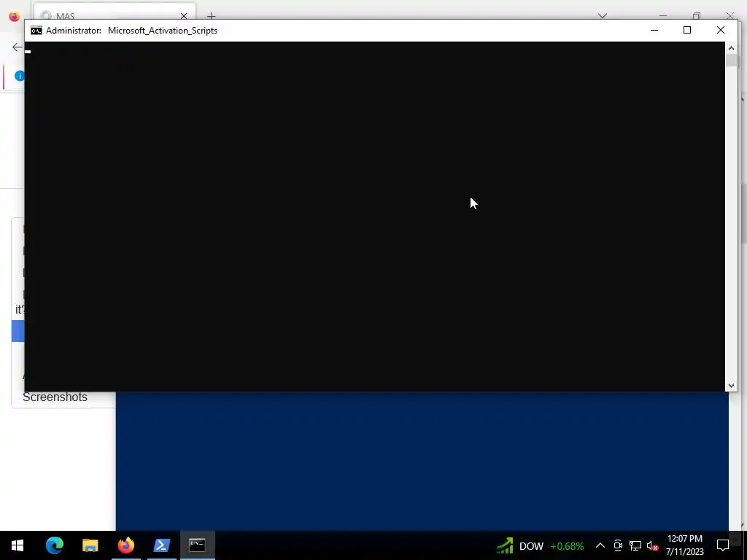Open the Windows Start menu
The height and width of the screenshot is (560, 747).
pos(18,545)
